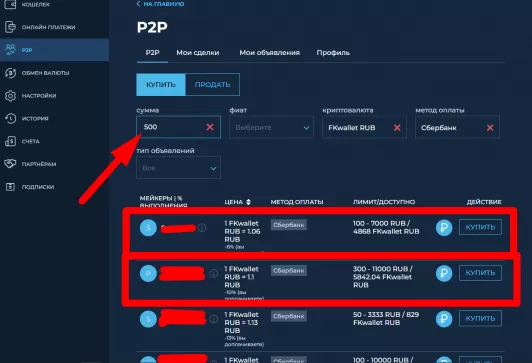
Task: Open the Настройки gear icon
Action: [10, 96]
